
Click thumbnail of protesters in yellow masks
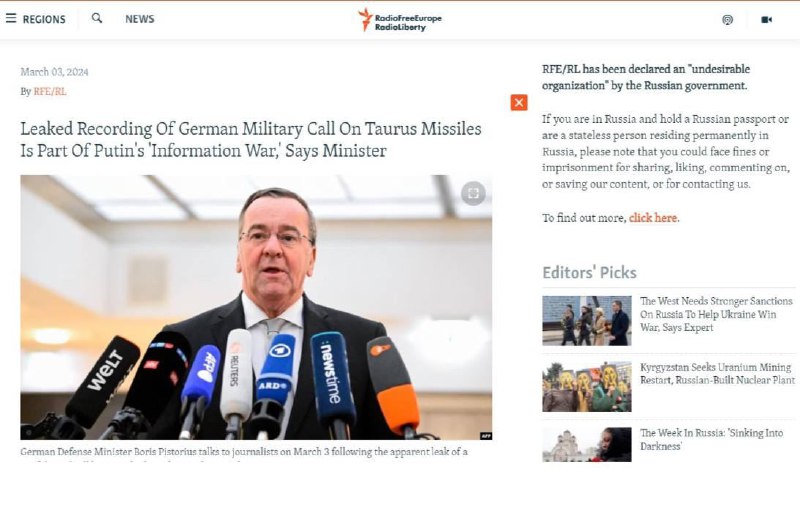tap(587, 387)
